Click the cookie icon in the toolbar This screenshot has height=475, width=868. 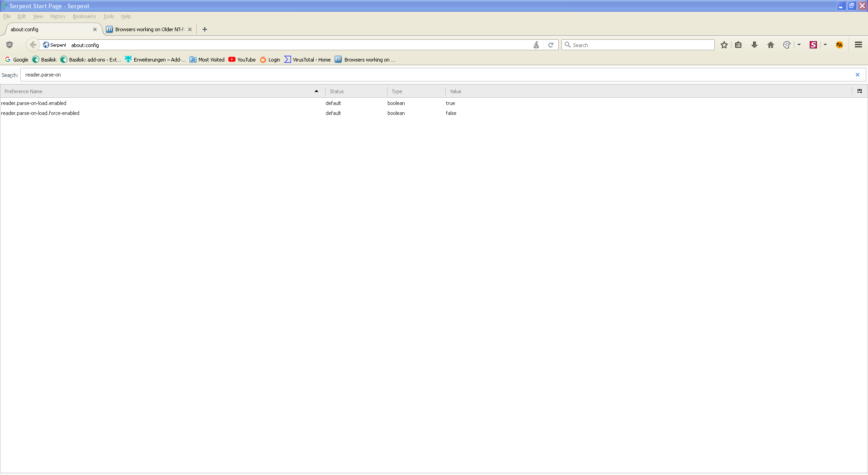point(787,45)
